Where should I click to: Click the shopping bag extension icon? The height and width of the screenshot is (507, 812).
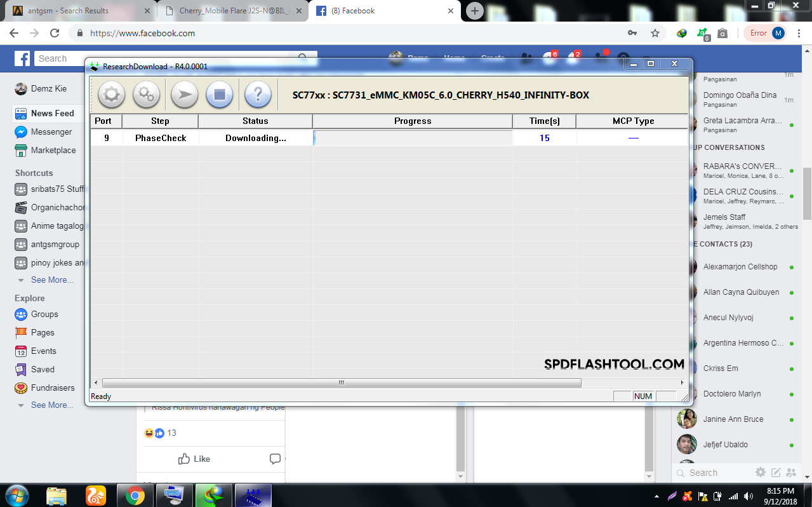(722, 33)
